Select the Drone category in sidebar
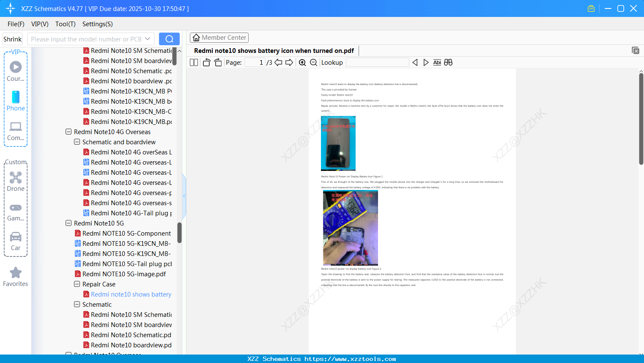Image resolution: width=644 pixels, height=363 pixels. coord(16,181)
